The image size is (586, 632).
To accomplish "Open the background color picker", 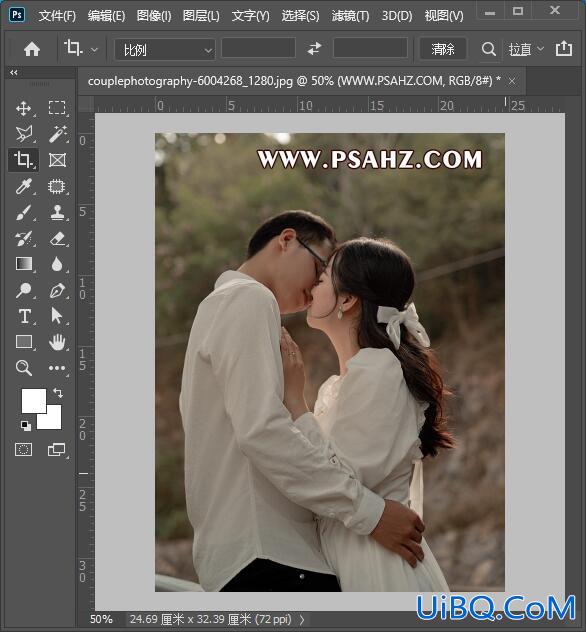I will (53, 420).
